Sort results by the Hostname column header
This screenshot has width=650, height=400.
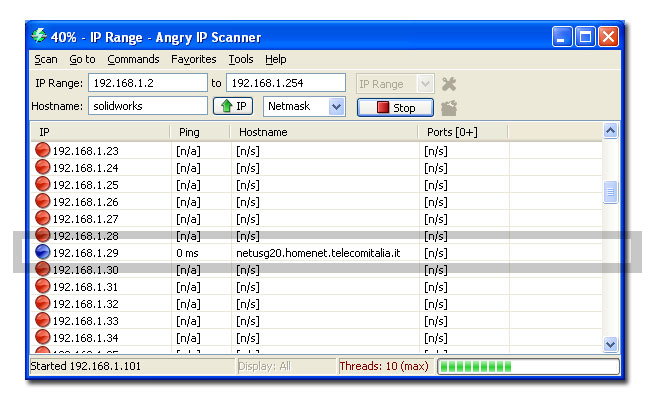[324, 132]
